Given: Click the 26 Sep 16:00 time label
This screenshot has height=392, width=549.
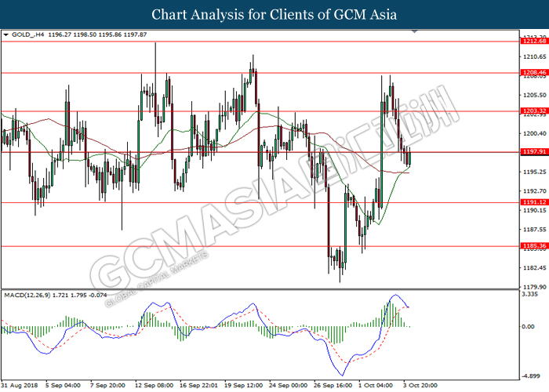Looking at the screenshot, I should click(x=333, y=386).
